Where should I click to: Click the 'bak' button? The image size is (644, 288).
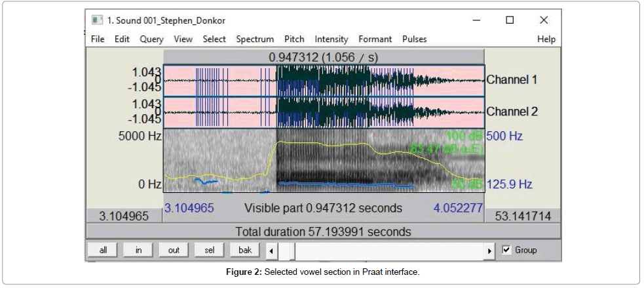(244, 250)
